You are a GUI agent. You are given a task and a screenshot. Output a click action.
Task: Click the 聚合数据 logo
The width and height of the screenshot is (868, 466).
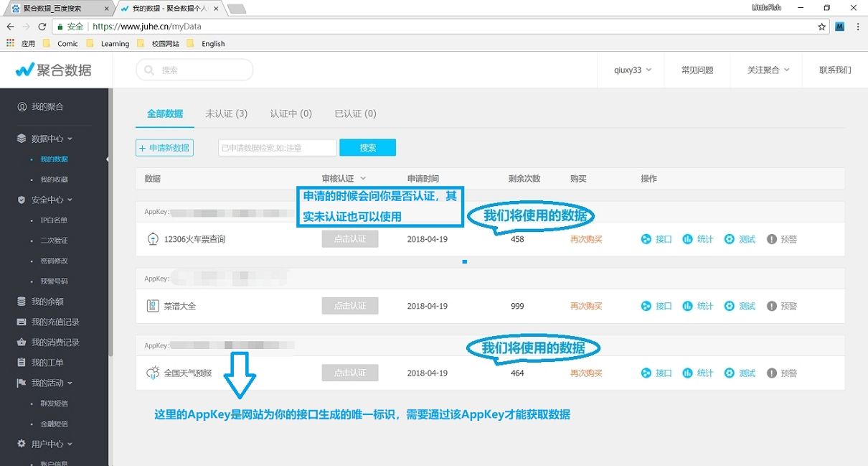pos(54,70)
